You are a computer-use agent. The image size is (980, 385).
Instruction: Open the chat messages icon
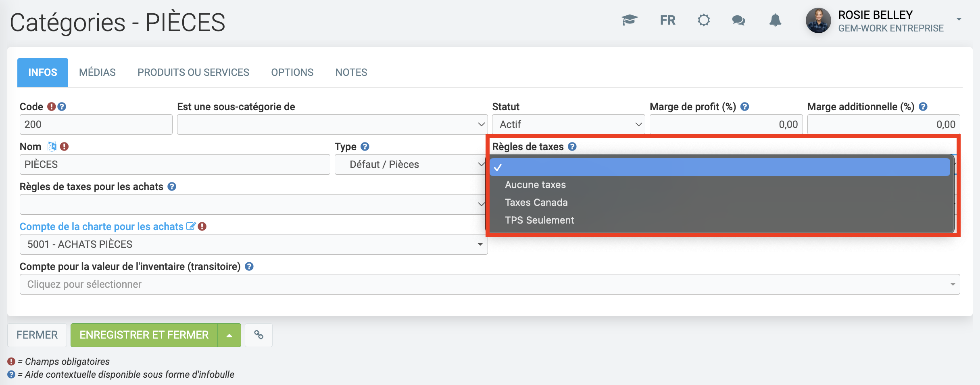point(738,20)
